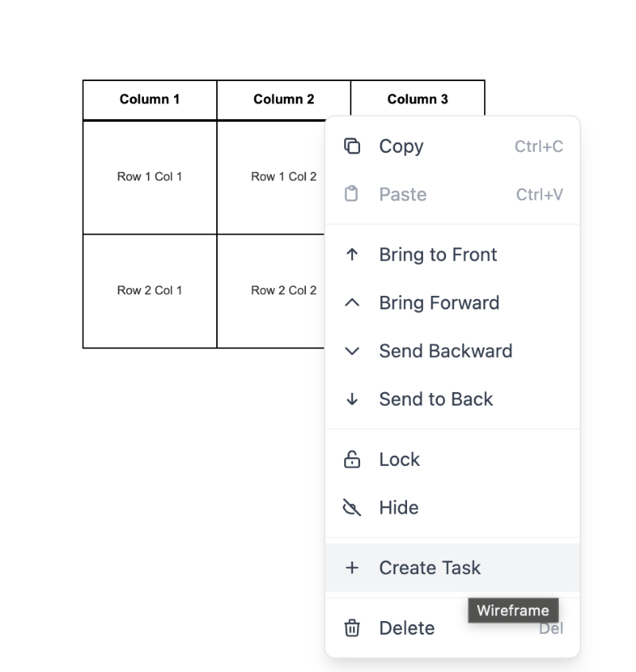Click the Send to Back arrow icon

(351, 399)
